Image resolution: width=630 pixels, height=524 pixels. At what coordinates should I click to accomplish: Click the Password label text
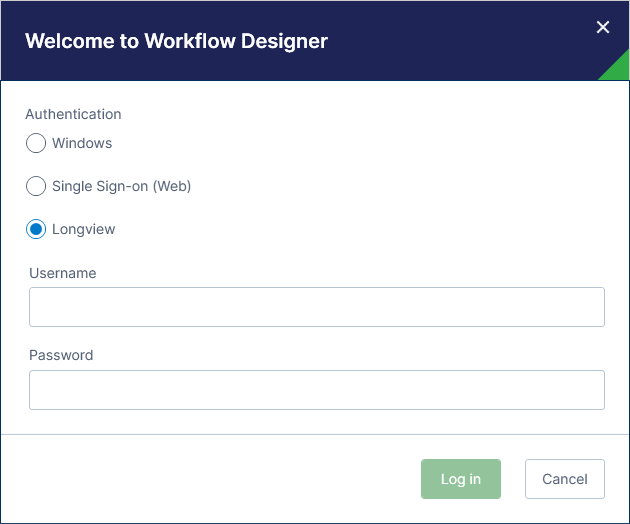coord(61,355)
